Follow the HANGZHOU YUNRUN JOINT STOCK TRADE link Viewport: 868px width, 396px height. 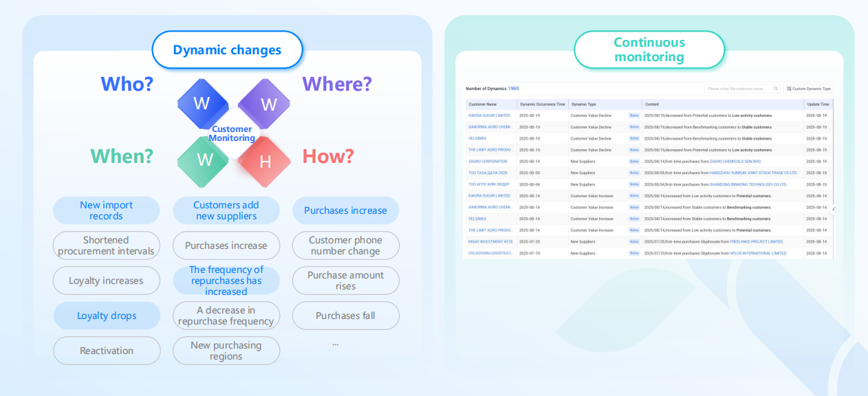coord(753,173)
